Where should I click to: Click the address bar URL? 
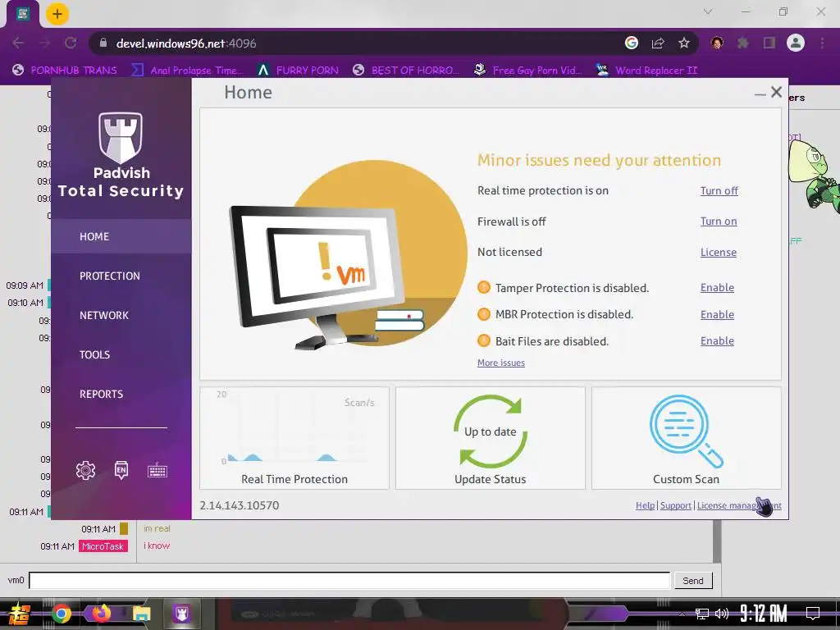pos(186,43)
